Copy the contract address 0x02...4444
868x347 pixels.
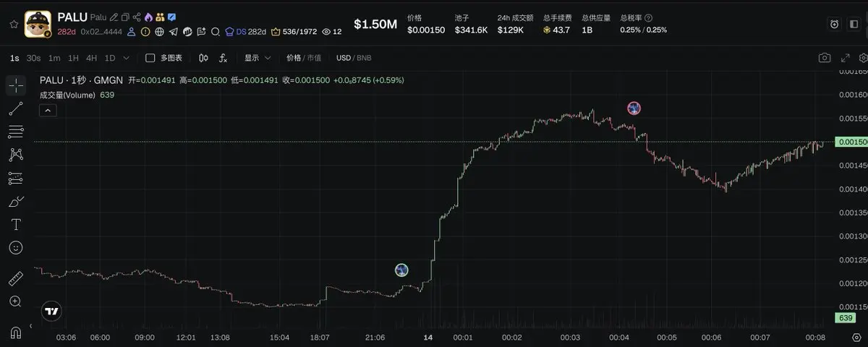[102, 32]
